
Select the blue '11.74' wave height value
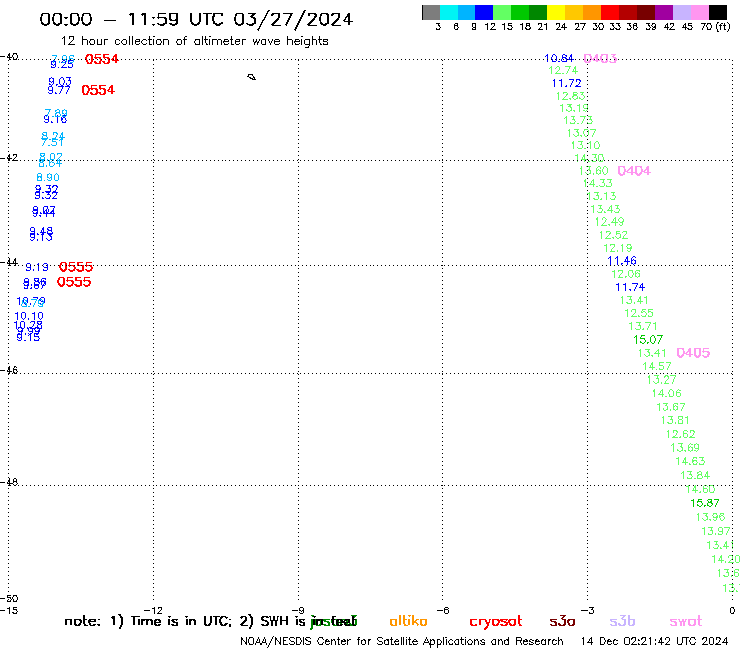630,287
